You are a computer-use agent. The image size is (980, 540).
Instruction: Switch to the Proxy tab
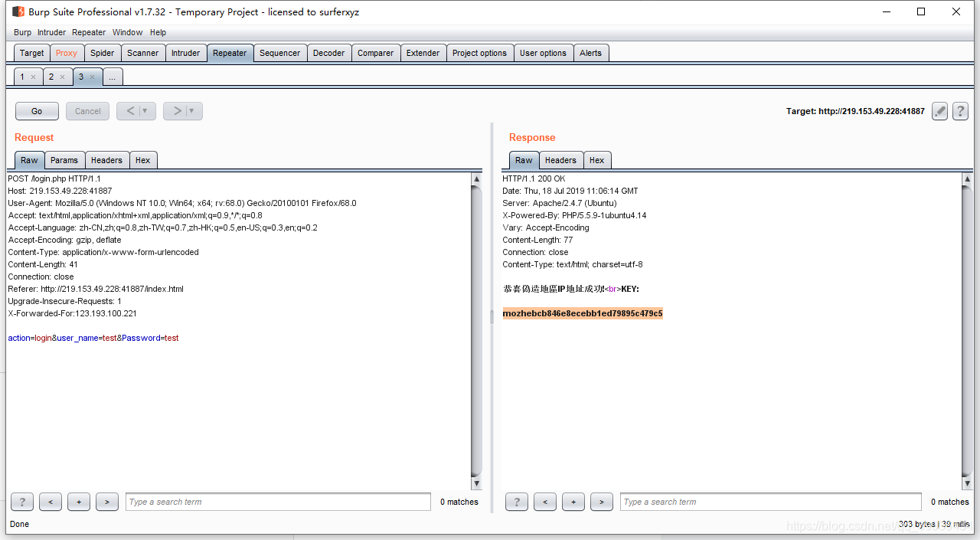tap(67, 53)
